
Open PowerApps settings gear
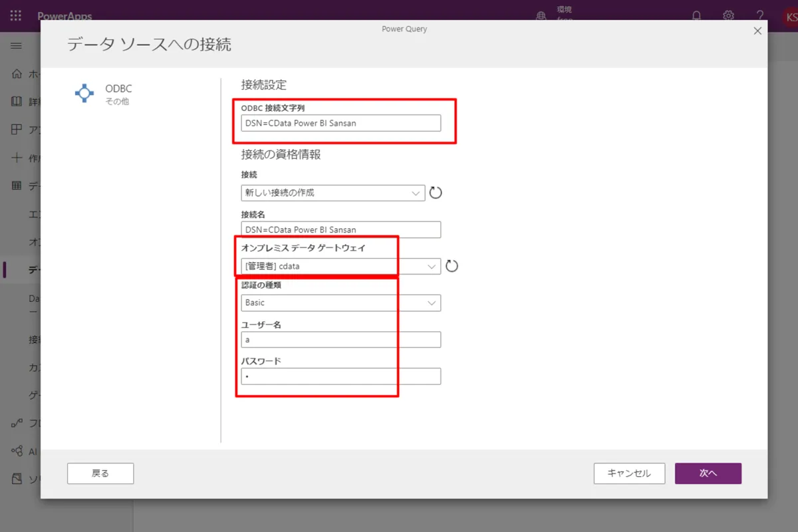tap(728, 15)
